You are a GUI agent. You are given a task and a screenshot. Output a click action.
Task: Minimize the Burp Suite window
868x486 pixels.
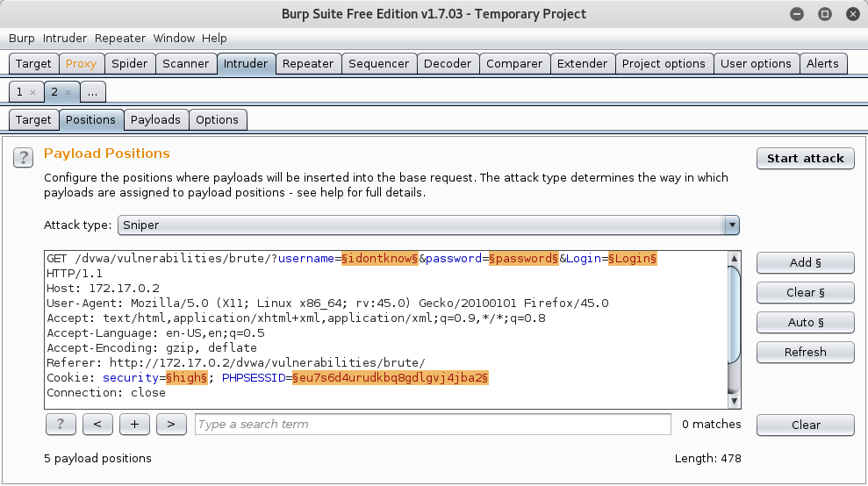point(797,14)
